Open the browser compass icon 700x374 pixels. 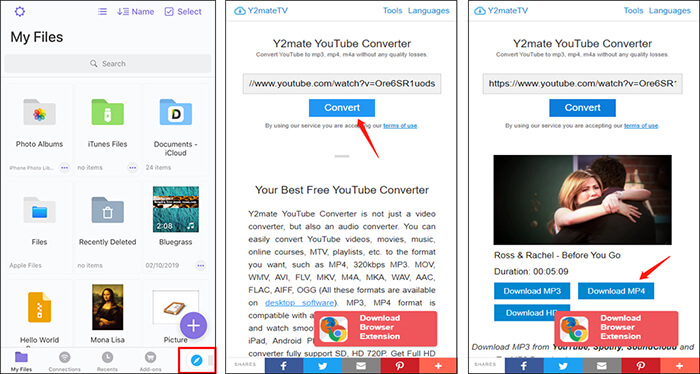[x=196, y=360]
